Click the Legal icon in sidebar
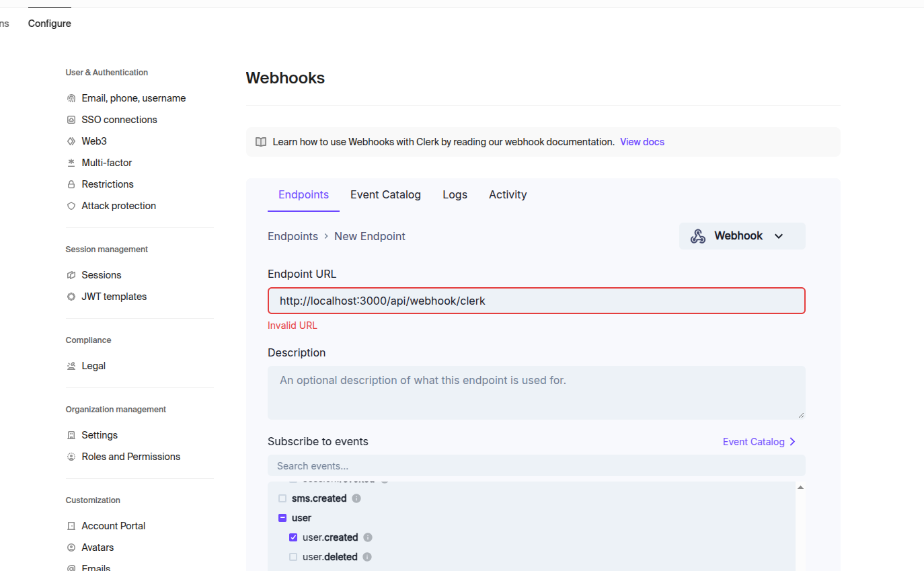Viewport: 924px width, 571px height. pyautogui.click(x=71, y=366)
